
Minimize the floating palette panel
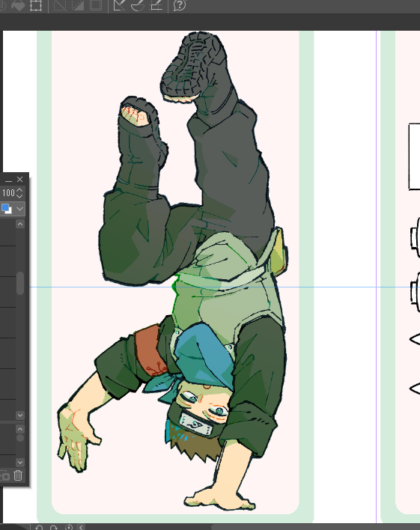point(8,180)
